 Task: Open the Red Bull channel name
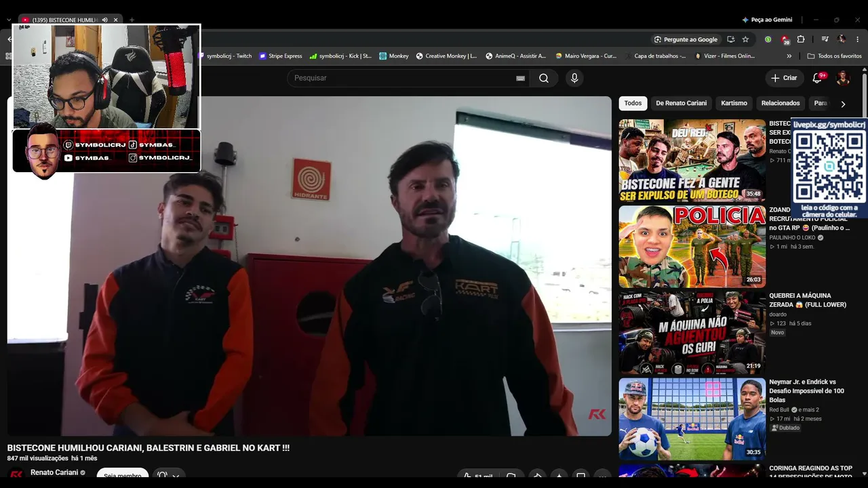(x=780, y=410)
